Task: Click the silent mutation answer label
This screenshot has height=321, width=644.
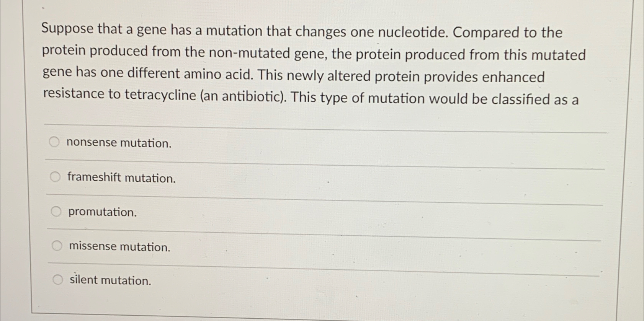Action: pos(110,281)
